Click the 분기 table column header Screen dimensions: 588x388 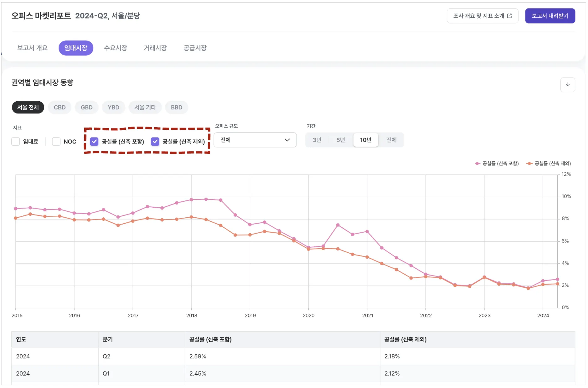click(108, 339)
